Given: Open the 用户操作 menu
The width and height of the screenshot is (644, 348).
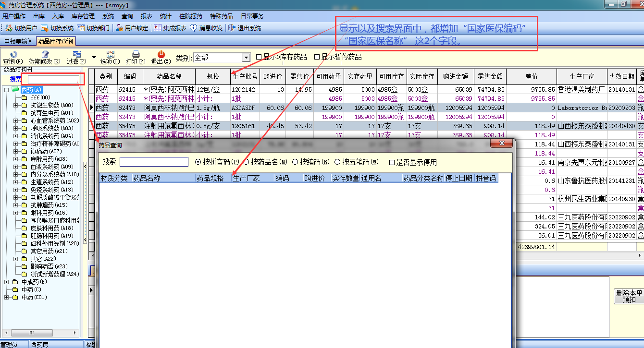Looking at the screenshot, I should 14,16.
